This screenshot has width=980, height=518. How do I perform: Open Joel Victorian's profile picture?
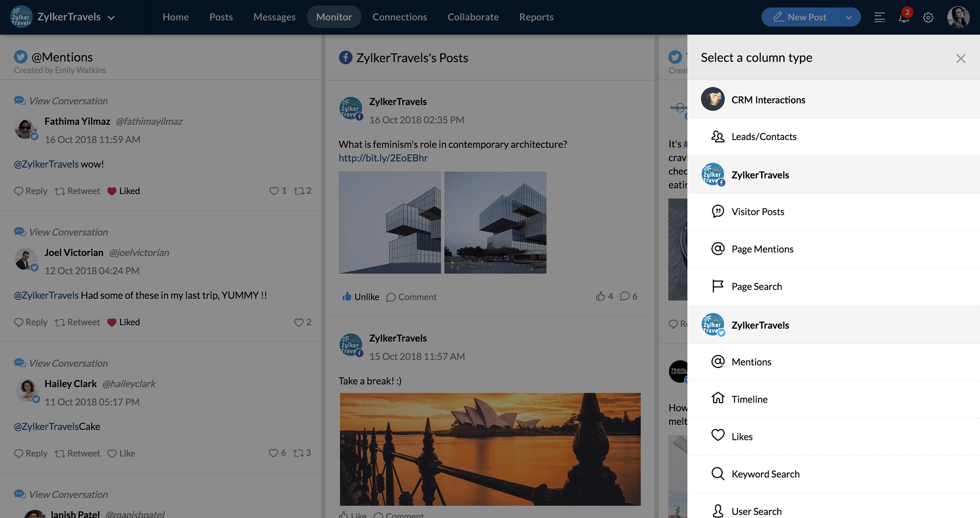[x=26, y=259]
